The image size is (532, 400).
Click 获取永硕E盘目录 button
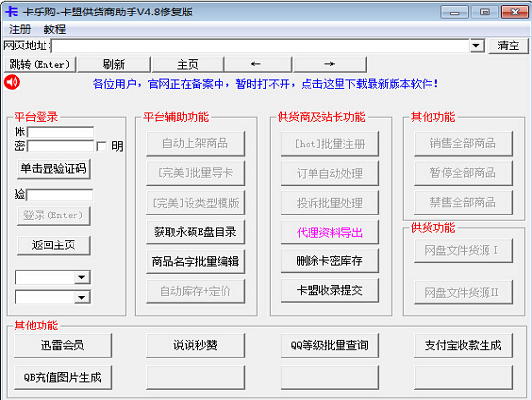[195, 232]
